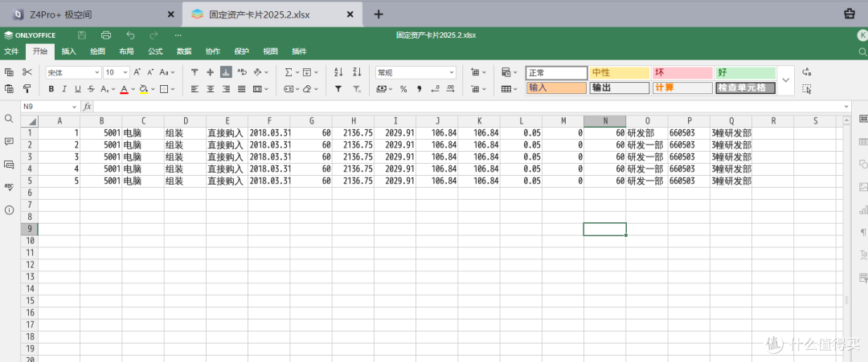This screenshot has width=868, height=362.
Task: Click the Comma style icon
Action: [x=419, y=88]
